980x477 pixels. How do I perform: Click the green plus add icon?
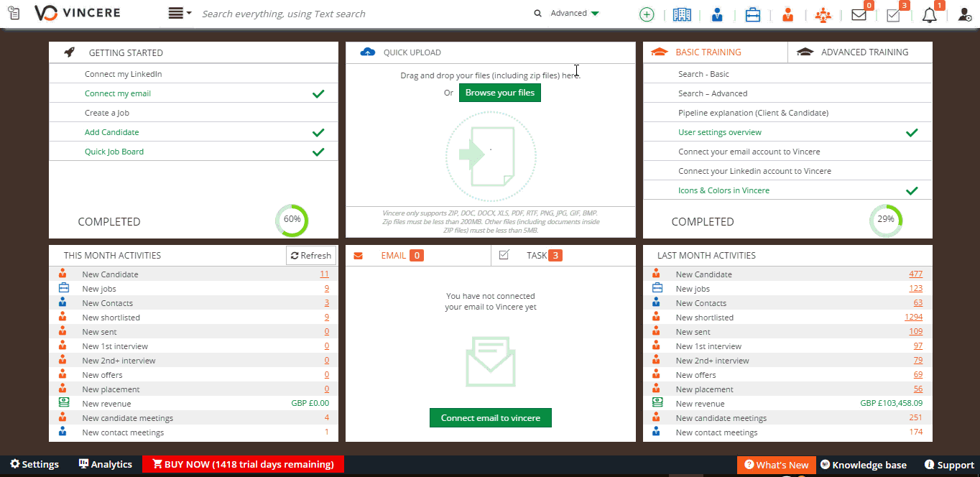point(647,14)
